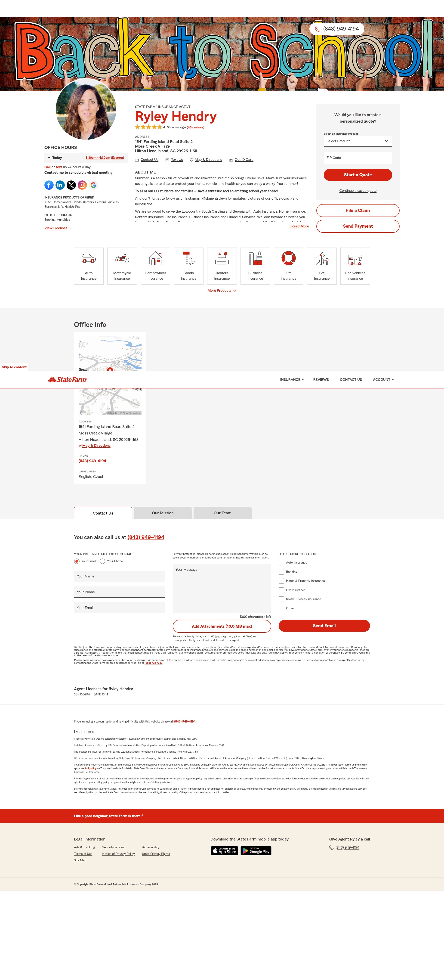This screenshot has height=980, width=444.
Task: Click the envelope icon beside Contact Us
Action: click(x=137, y=160)
